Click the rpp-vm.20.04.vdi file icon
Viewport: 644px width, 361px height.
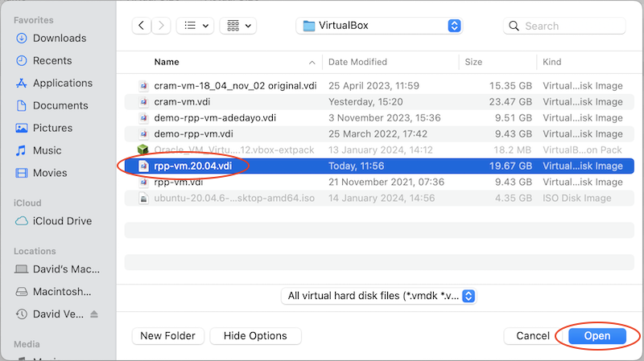click(143, 166)
